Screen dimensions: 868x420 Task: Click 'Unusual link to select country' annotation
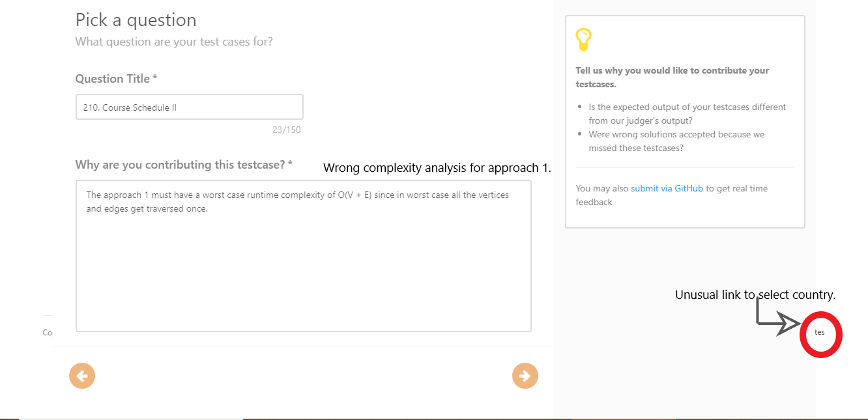click(755, 294)
